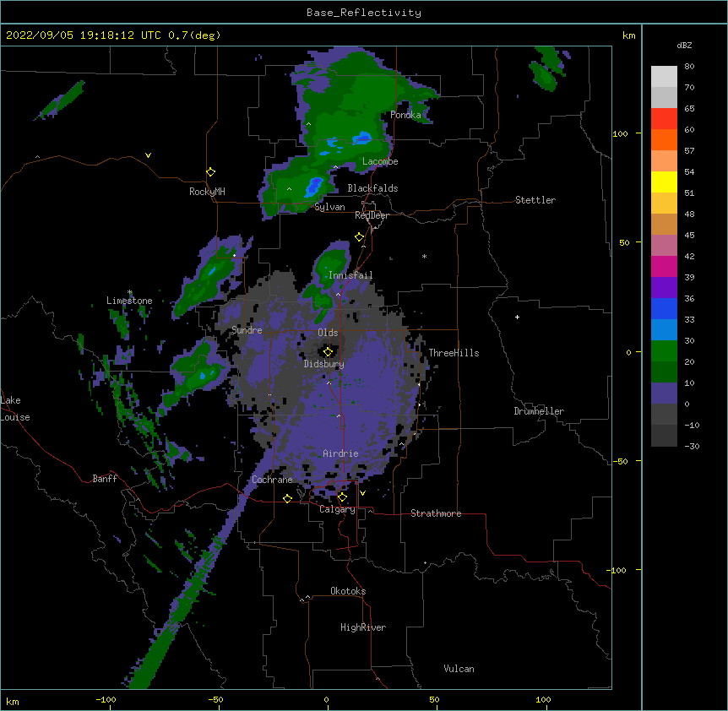This screenshot has height=711, width=728.
Task: Click the dBZ legend heading
Action: 684,45
